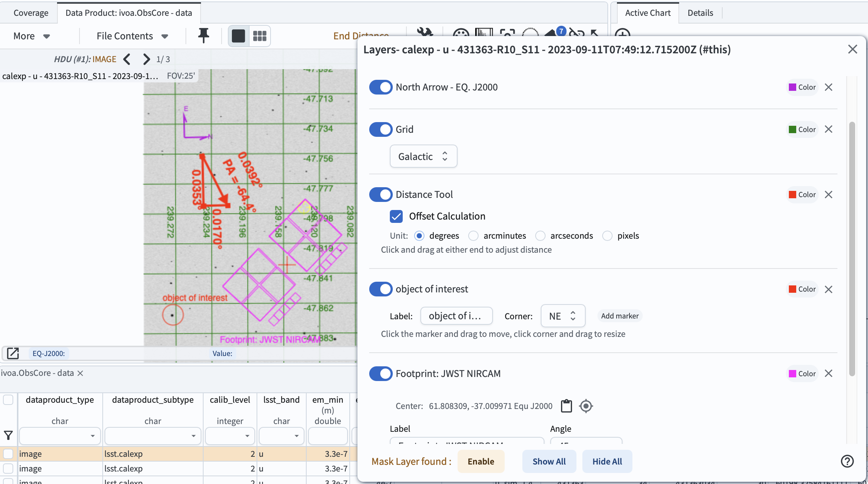Change Galactic grid coordinate system dropdown
The image size is (868, 484).
(423, 156)
